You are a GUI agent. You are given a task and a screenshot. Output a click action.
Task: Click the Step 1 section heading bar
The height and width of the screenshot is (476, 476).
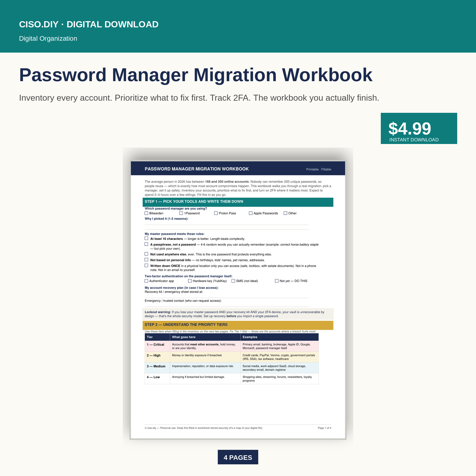[x=238, y=202]
